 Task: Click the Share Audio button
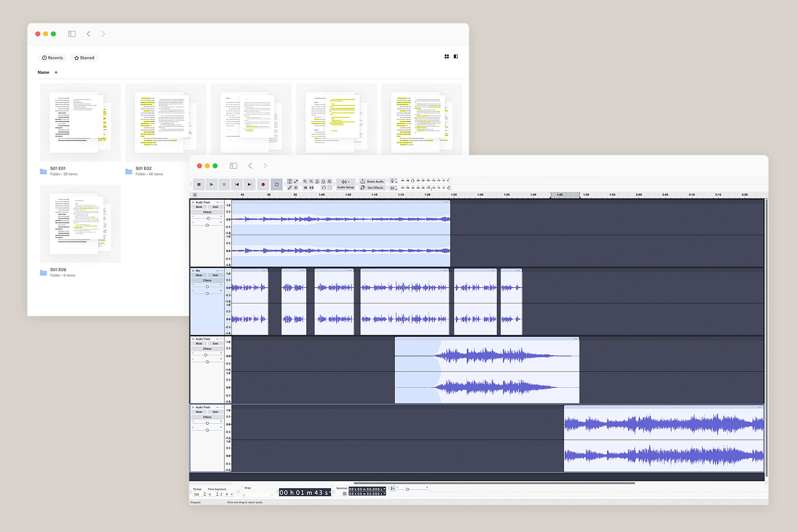[x=373, y=181]
